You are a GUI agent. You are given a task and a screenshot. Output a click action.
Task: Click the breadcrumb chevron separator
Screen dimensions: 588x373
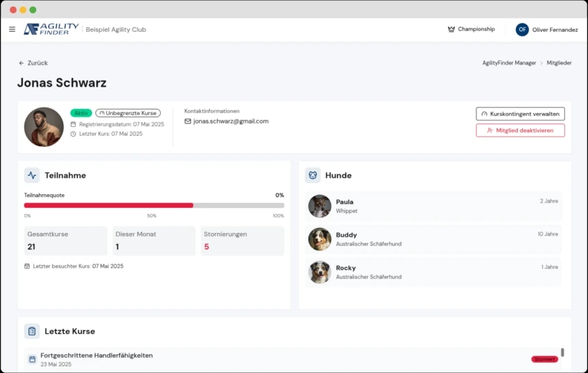click(x=542, y=63)
